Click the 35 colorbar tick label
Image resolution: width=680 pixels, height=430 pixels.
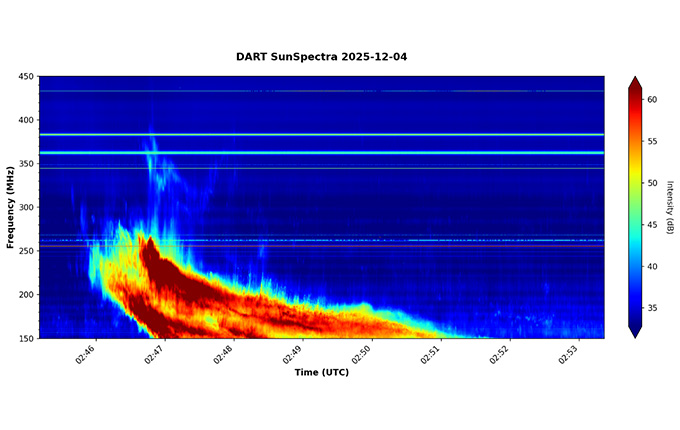click(x=652, y=308)
